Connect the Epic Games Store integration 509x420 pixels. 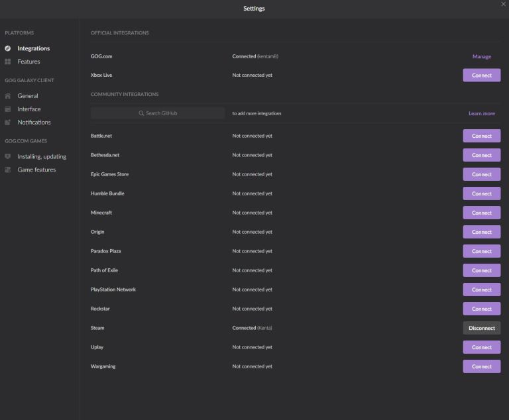coord(482,174)
